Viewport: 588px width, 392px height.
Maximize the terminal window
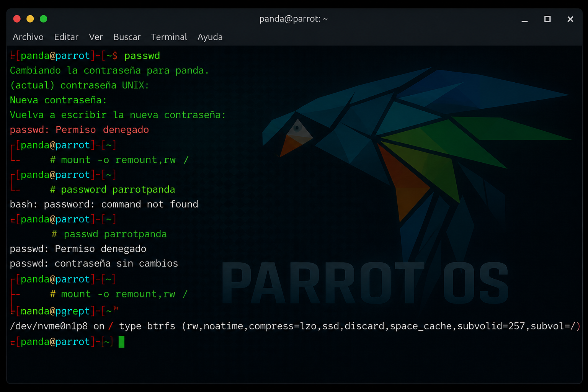[547, 19]
